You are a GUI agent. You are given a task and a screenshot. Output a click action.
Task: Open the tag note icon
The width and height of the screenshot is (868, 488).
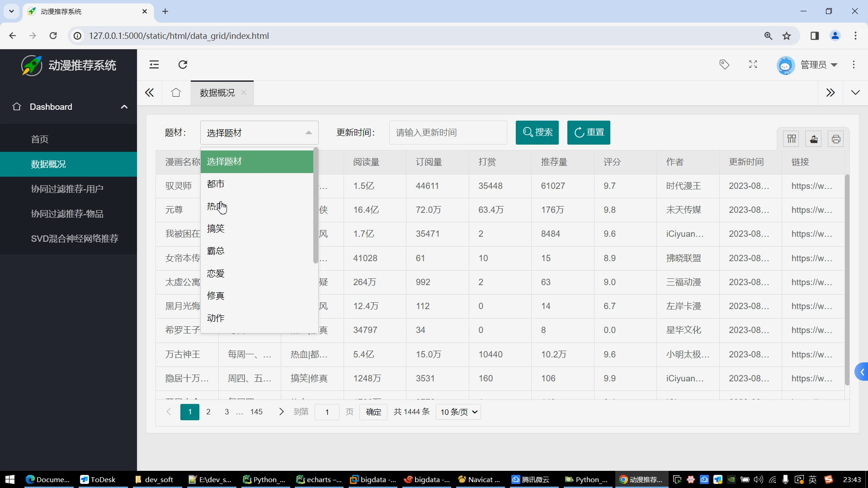tap(724, 65)
